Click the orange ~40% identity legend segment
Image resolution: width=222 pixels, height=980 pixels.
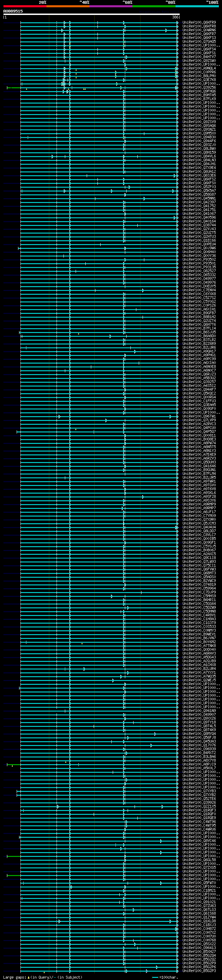[68, 6]
